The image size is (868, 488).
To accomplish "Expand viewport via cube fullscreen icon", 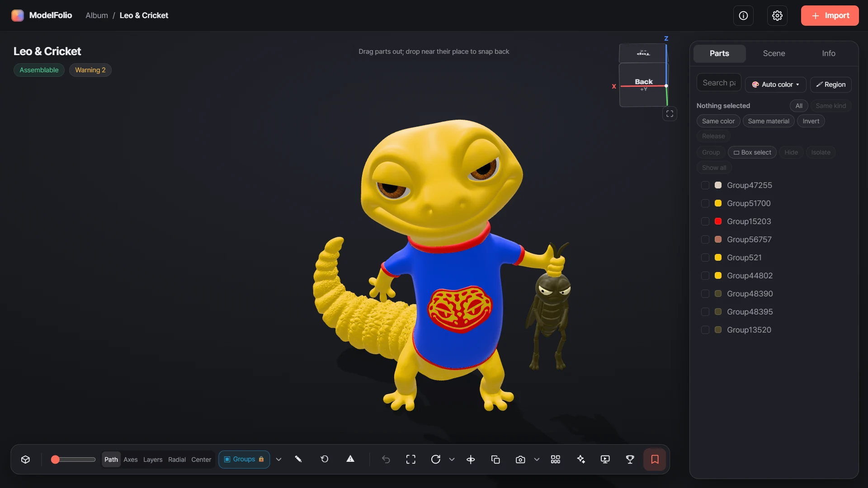I will click(670, 114).
